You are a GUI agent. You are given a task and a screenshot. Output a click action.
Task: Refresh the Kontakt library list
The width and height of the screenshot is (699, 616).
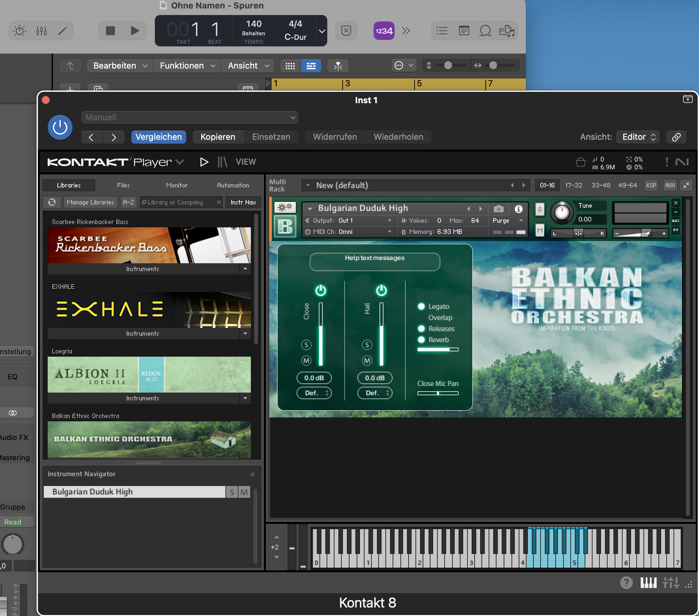pyautogui.click(x=52, y=203)
